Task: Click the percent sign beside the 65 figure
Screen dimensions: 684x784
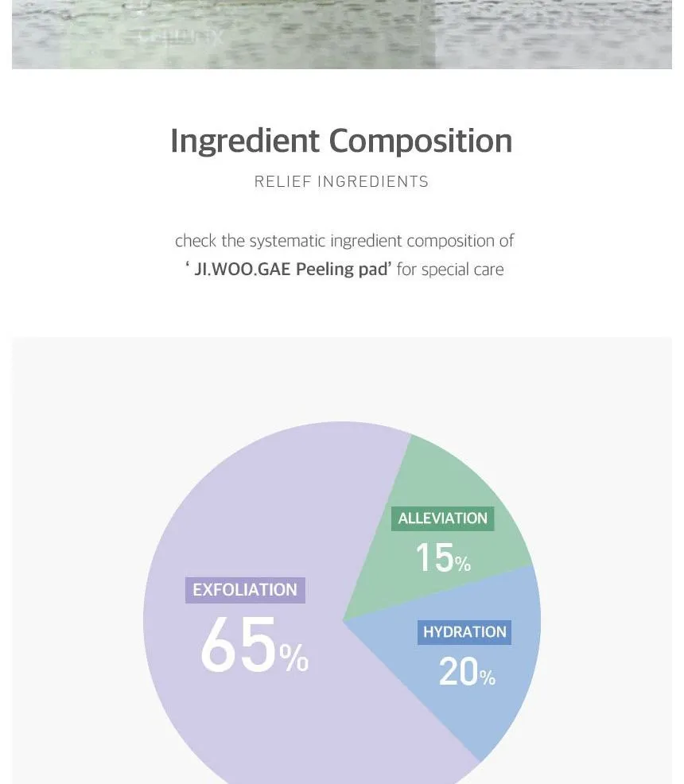Action: [293, 658]
